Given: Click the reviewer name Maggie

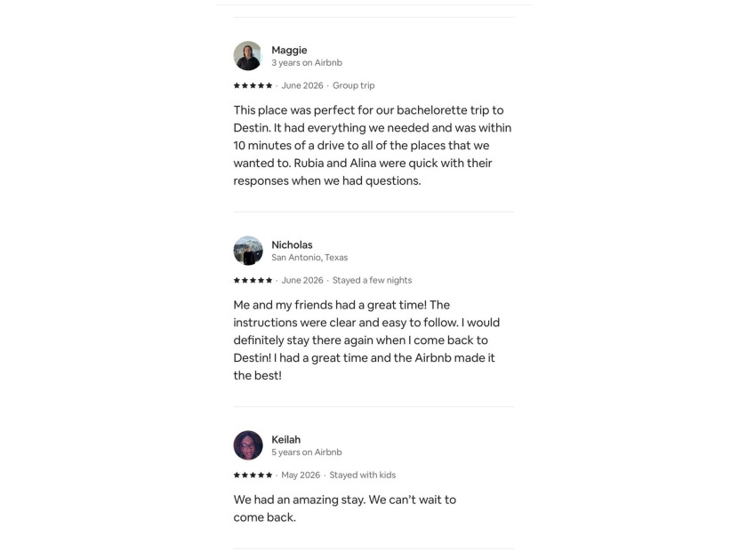Looking at the screenshot, I should point(289,50).
